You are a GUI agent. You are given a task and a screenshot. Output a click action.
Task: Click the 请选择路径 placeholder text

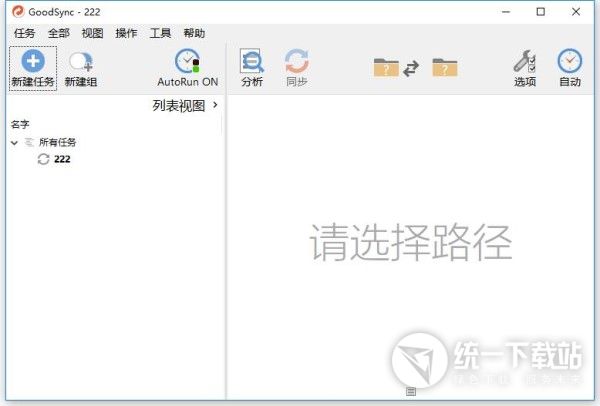pyautogui.click(x=411, y=243)
